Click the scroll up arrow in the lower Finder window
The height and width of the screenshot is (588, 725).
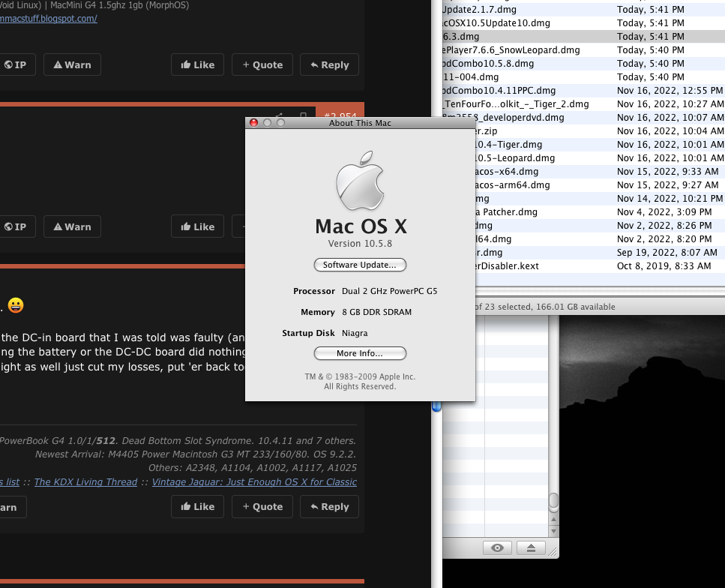click(553, 520)
